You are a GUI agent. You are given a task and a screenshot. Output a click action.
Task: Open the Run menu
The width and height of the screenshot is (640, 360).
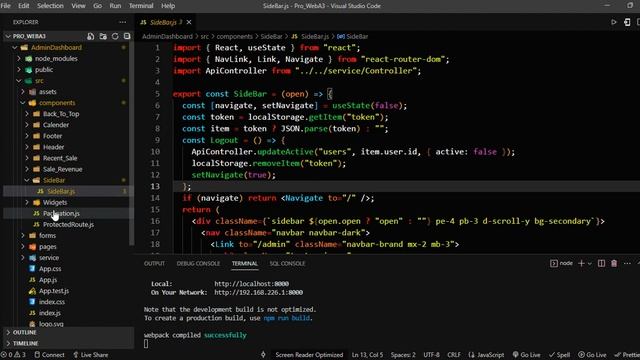pos(115,6)
